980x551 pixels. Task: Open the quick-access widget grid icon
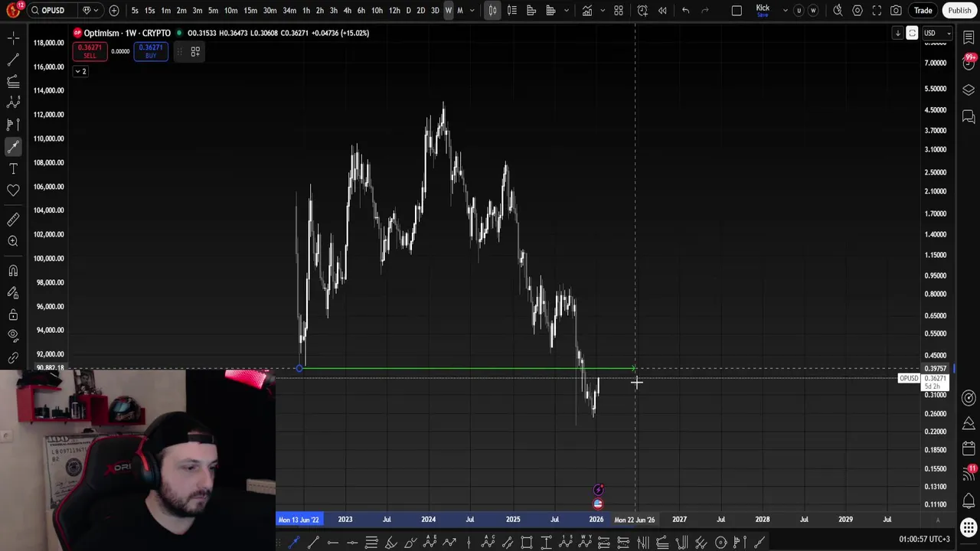pos(195,51)
